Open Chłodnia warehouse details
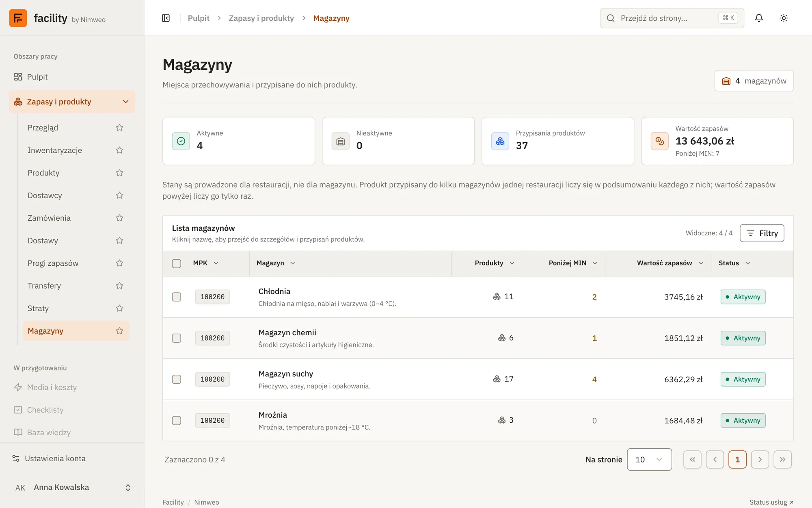812x508 pixels. (x=274, y=291)
